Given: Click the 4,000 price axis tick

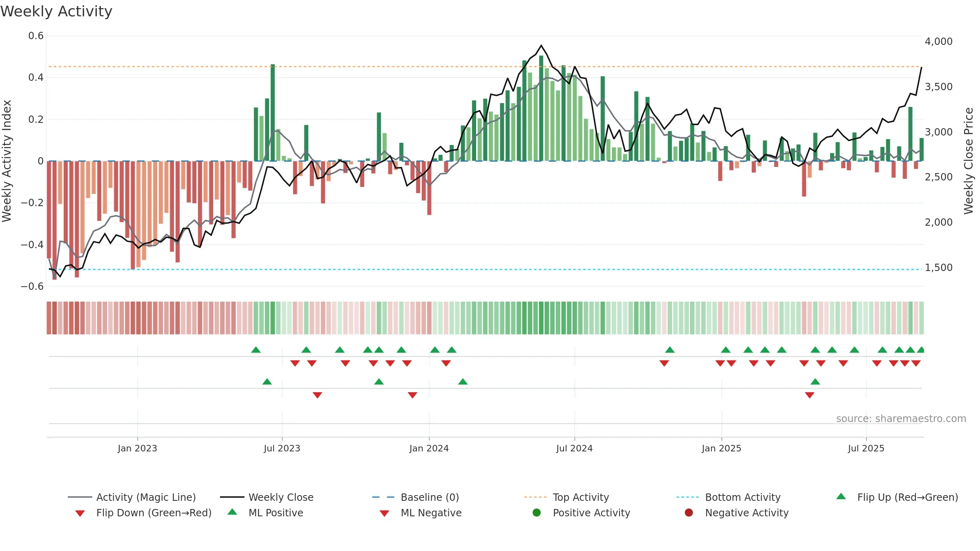Looking at the screenshot, I should pyautogui.click(x=938, y=41).
